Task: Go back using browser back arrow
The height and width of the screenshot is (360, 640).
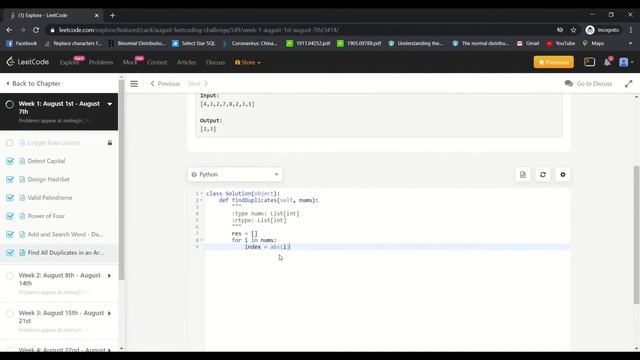Action: tap(9, 30)
